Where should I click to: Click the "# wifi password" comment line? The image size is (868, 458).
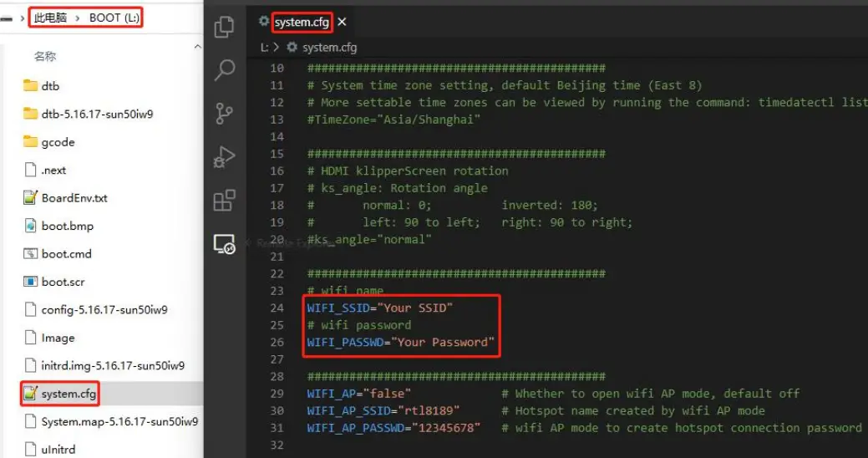(359, 325)
